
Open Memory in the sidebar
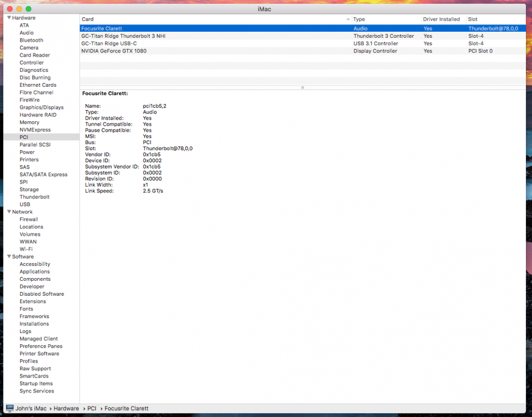click(29, 122)
